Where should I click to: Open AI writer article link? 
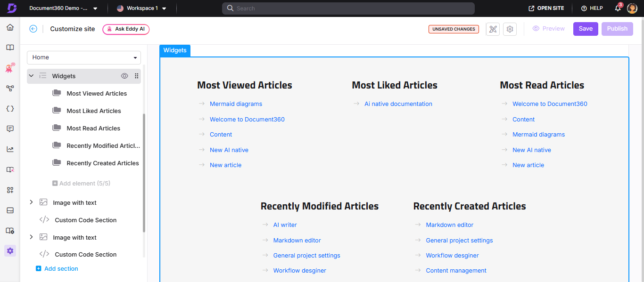pyautogui.click(x=285, y=225)
